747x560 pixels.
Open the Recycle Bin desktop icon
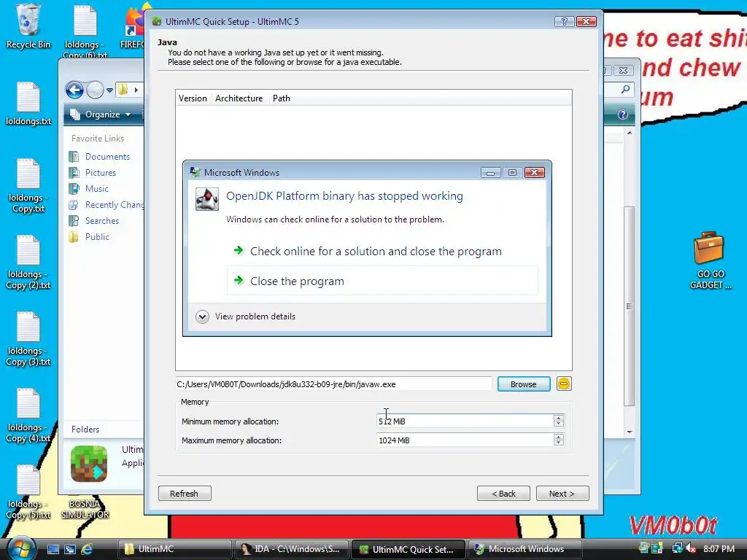pyautogui.click(x=28, y=26)
